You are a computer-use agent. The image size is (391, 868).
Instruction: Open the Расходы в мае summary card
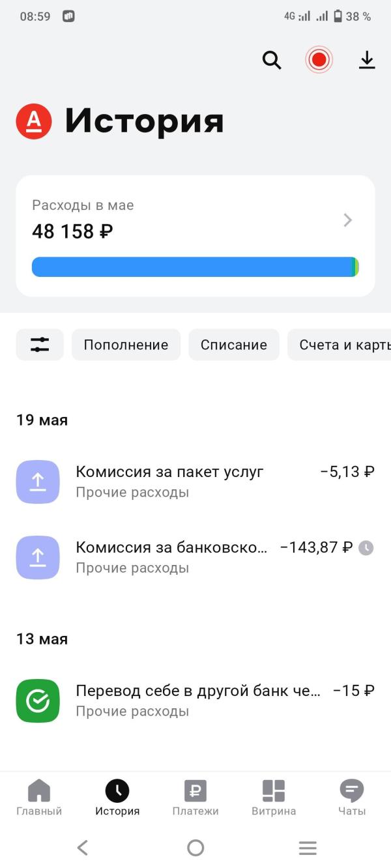tap(195, 236)
